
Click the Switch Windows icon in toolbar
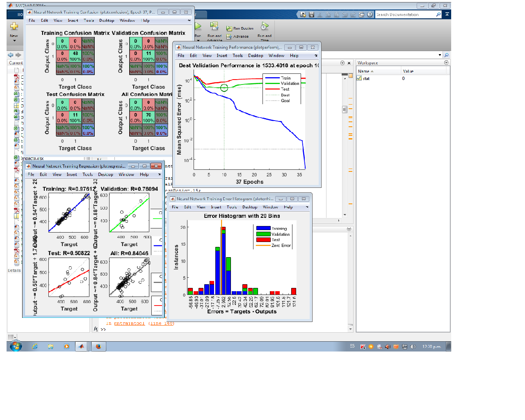(361, 14)
